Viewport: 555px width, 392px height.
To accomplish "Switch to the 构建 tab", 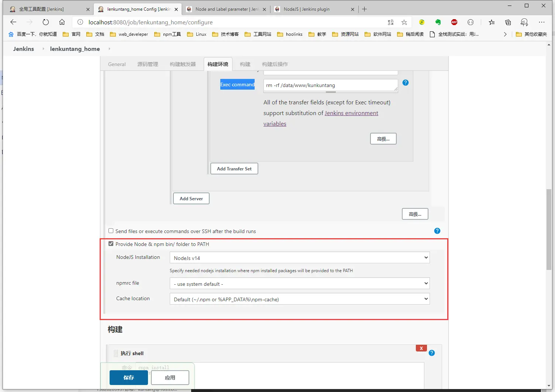I will [245, 64].
